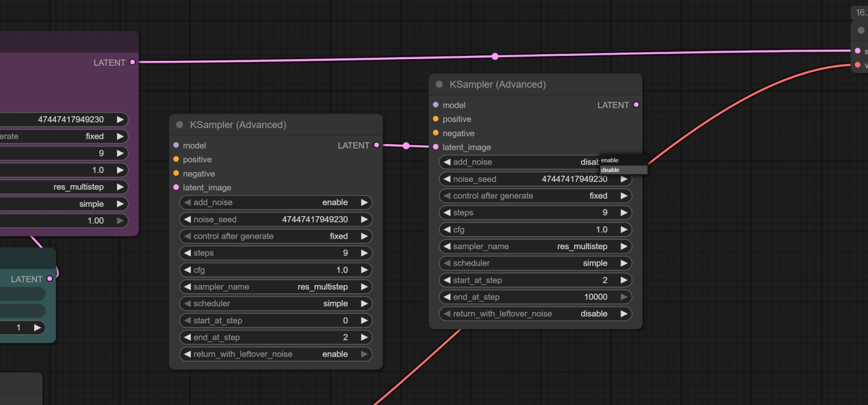The width and height of the screenshot is (868, 405).
Task: Increase end_at_step value showing 2
Action: [364, 337]
